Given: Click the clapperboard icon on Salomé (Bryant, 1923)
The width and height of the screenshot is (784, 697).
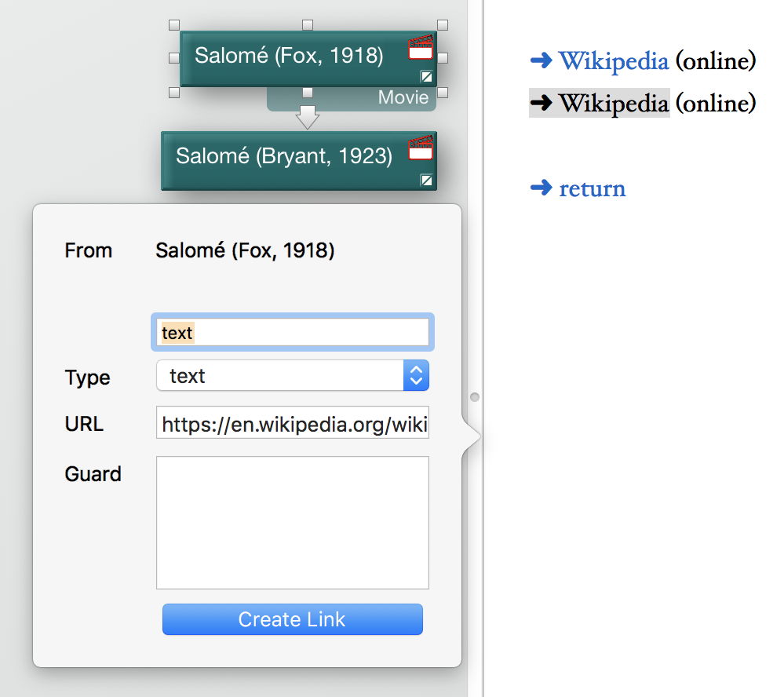Looking at the screenshot, I should pos(421,148).
